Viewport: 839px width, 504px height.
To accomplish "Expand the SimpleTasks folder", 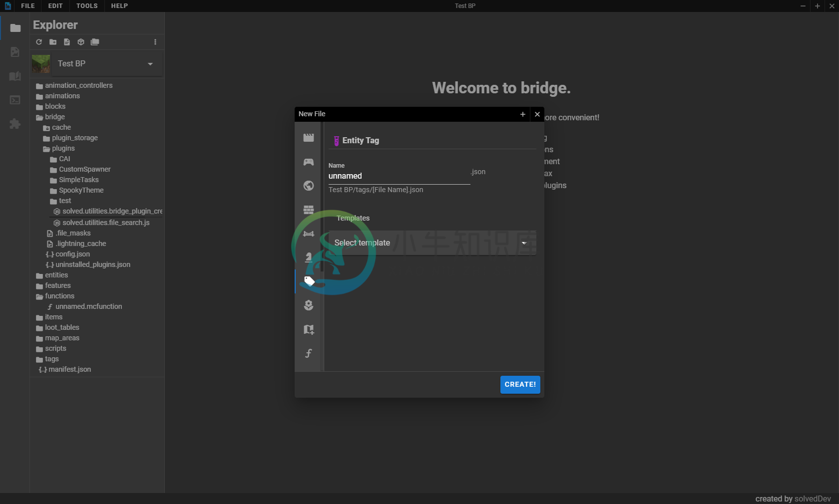I will pyautogui.click(x=74, y=180).
